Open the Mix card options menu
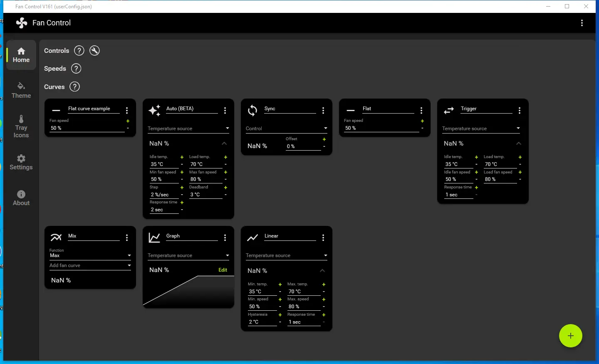Screen dimensions: 599x364 [127, 238]
